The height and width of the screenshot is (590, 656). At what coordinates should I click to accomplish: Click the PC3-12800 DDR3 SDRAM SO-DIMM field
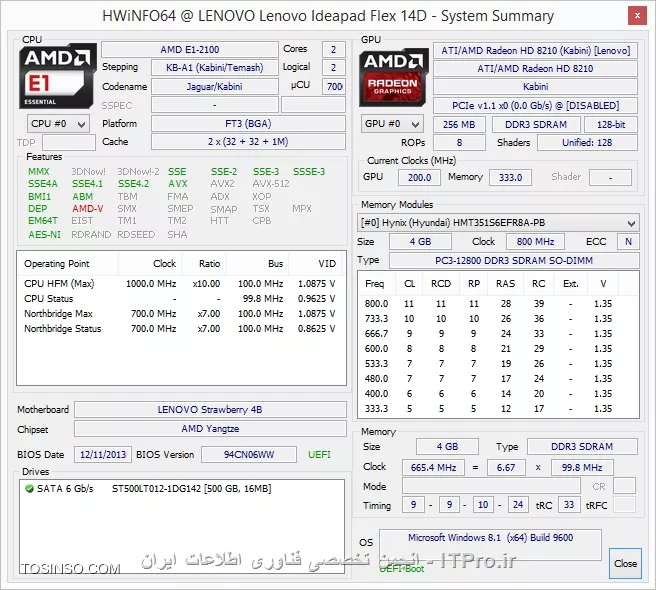coord(514,261)
